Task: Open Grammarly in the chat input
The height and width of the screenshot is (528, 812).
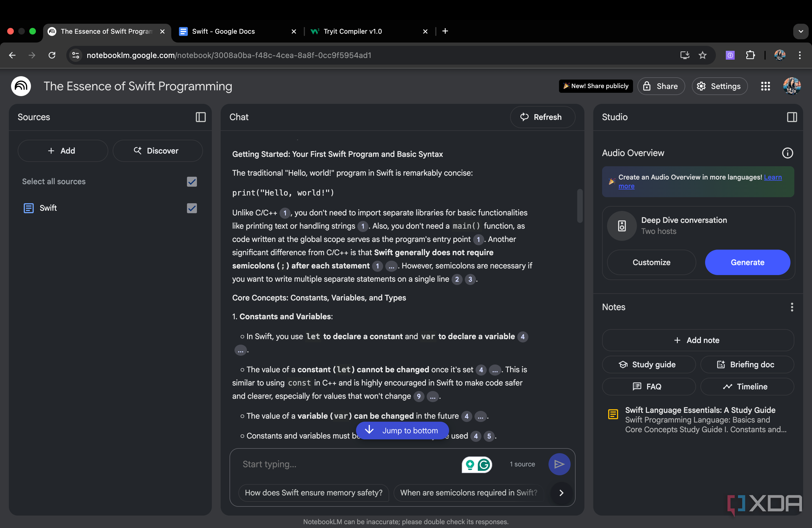Action: coord(484,464)
